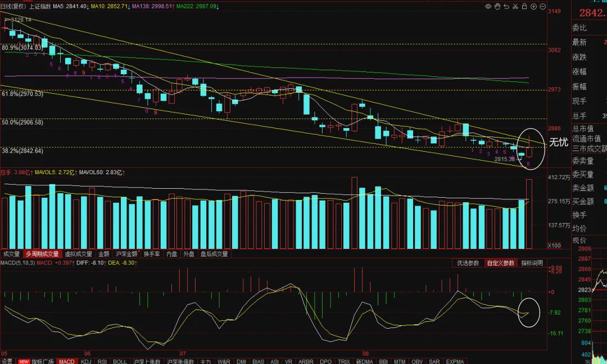607x364 pixels.
Task: Switch to RSI indicator
Action: pos(102,361)
